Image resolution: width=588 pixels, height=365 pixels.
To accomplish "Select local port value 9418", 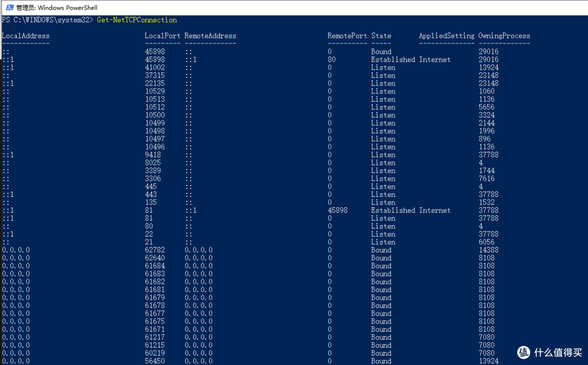I will (x=153, y=155).
